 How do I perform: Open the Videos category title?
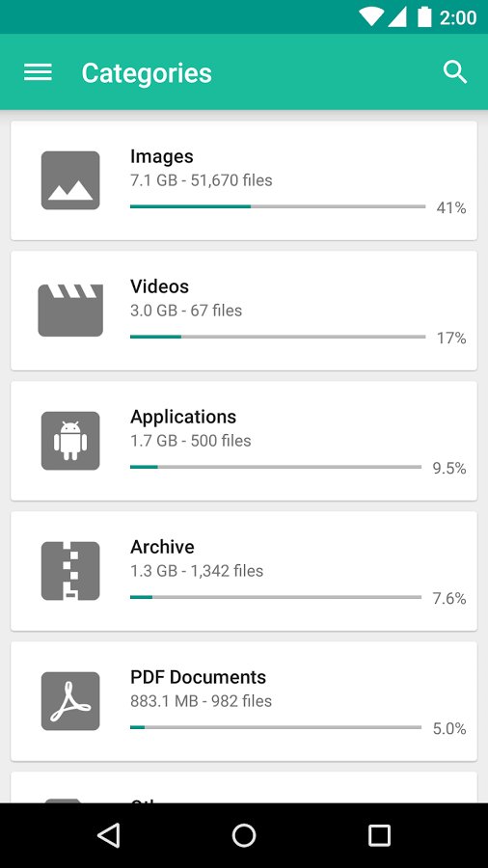(x=159, y=286)
